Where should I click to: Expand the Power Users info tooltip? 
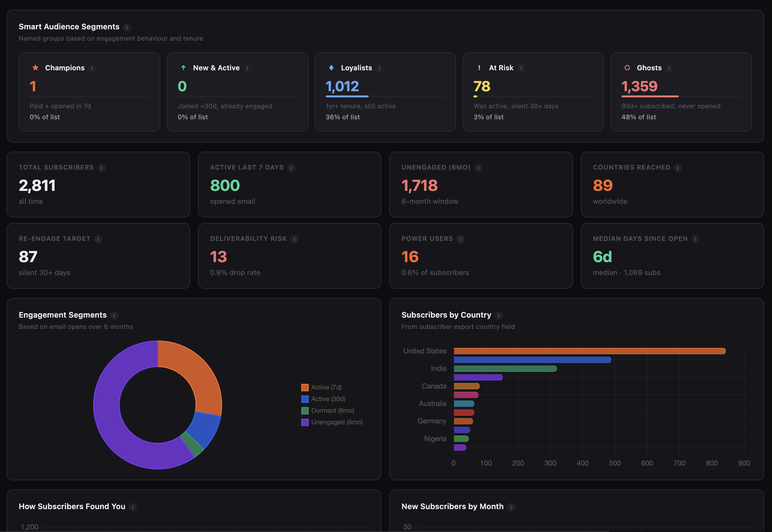pos(460,239)
